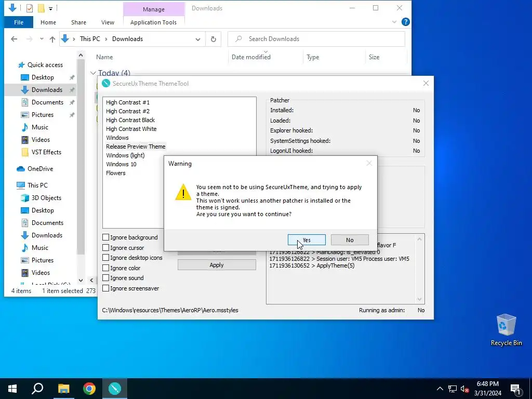The image size is (532, 399).
Task: Open Explorer help icon
Action: pos(405,22)
